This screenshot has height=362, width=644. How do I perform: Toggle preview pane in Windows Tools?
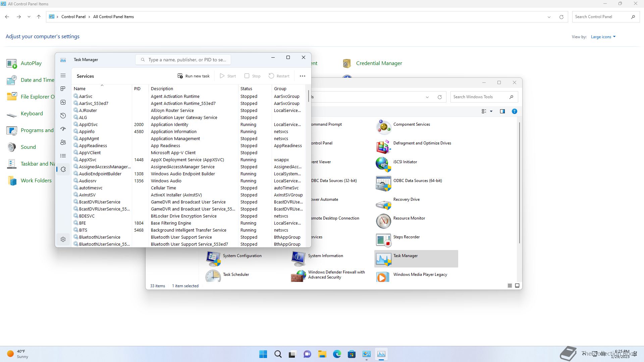[502, 111]
